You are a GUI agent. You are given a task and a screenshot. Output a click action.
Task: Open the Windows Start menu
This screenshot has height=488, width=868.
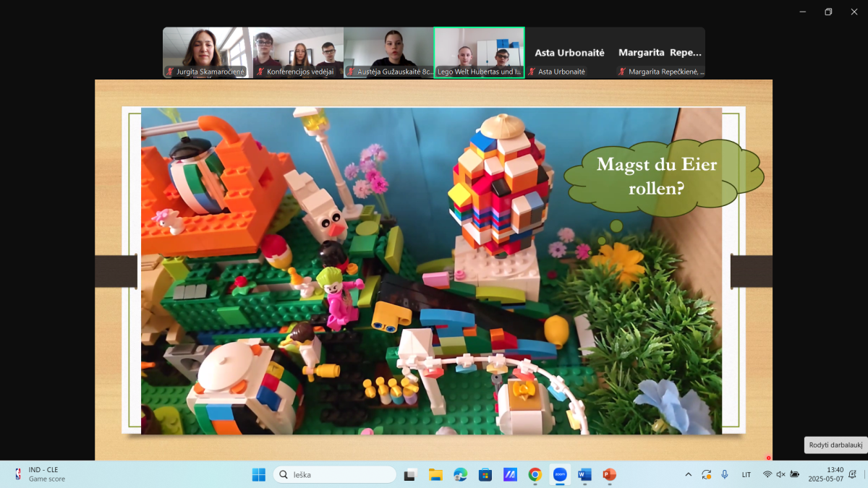click(258, 475)
